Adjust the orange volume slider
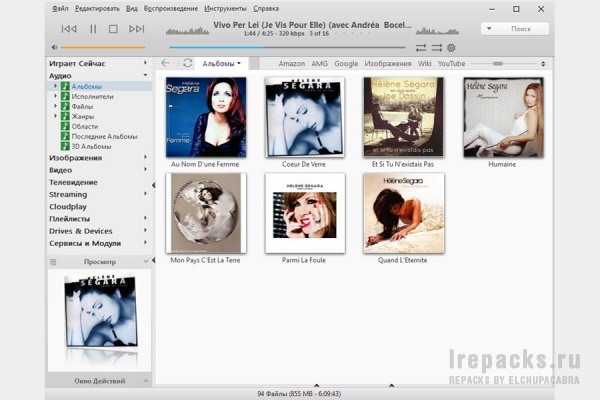This screenshot has width=600, height=400. click(103, 47)
